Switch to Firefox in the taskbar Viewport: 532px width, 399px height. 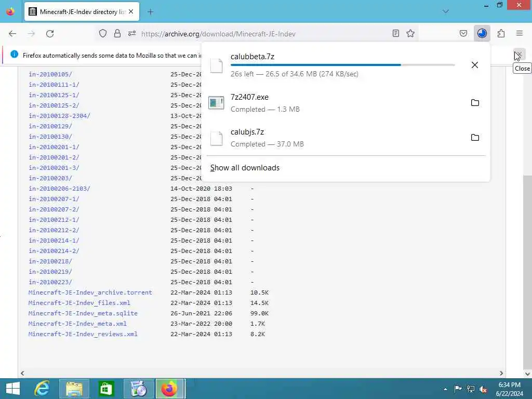(170, 389)
